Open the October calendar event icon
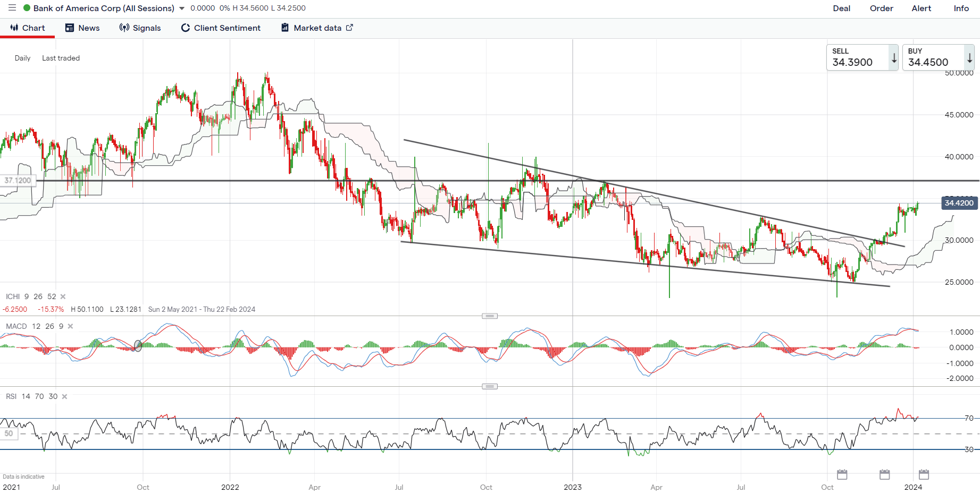The image size is (980, 493). 842,474
